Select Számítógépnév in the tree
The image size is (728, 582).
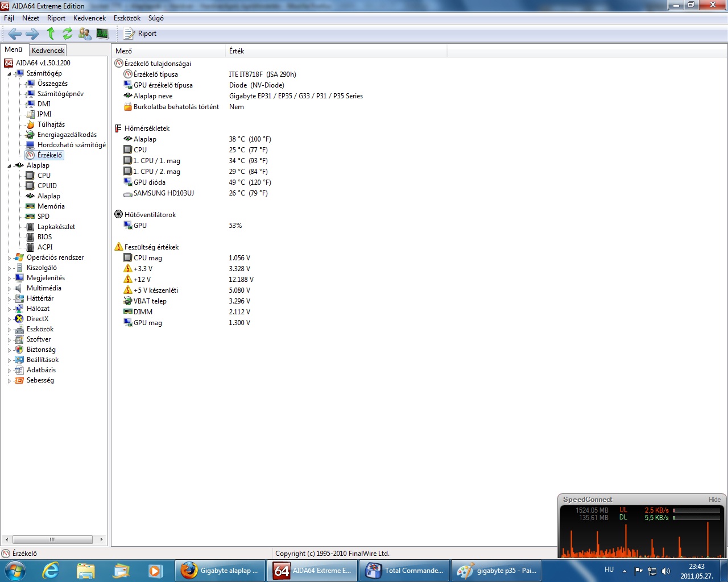click(60, 94)
